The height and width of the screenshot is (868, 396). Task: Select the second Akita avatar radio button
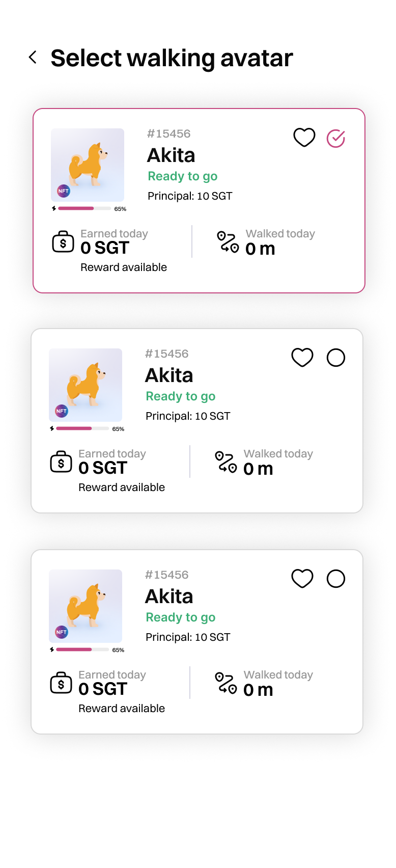[336, 358]
